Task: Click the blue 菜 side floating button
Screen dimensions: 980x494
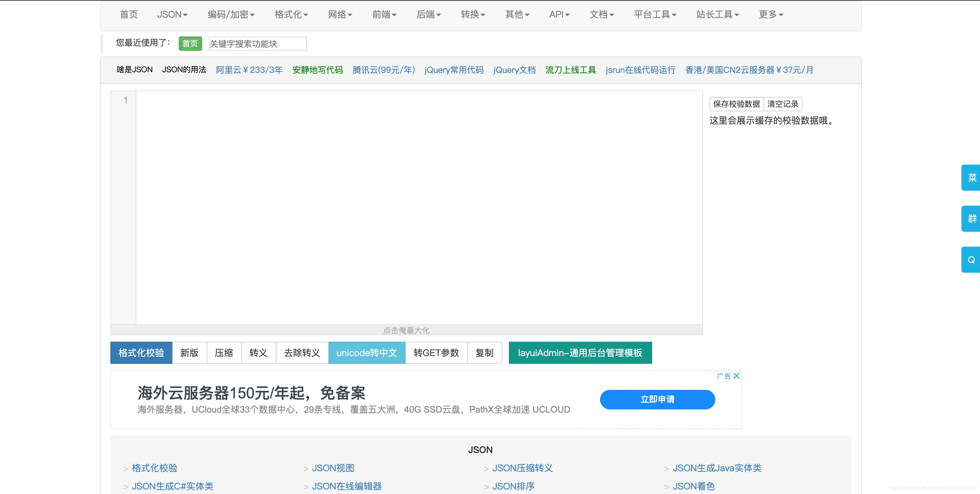Action: pos(971,178)
